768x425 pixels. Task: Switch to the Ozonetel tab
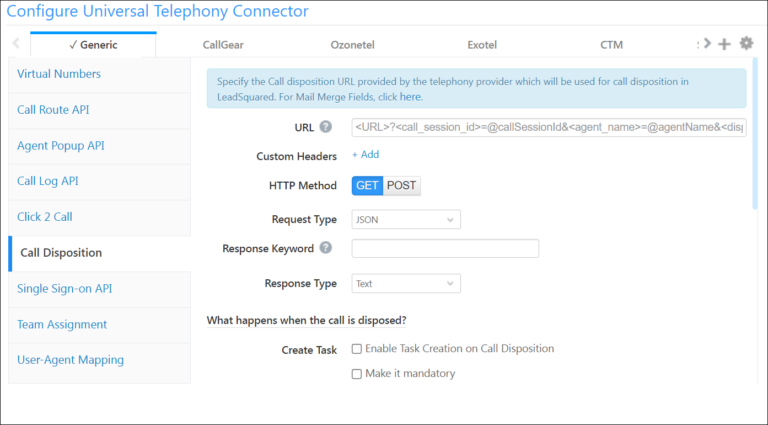[x=353, y=45]
